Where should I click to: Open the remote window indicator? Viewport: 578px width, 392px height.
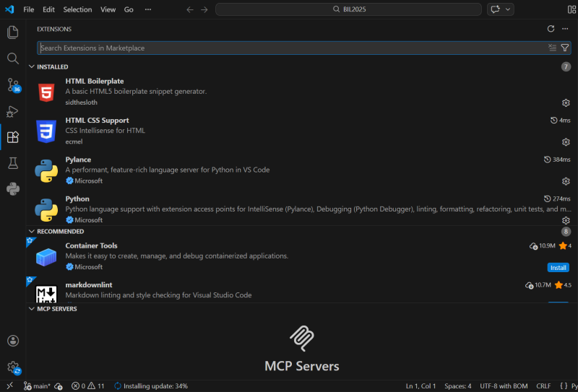[10, 386]
